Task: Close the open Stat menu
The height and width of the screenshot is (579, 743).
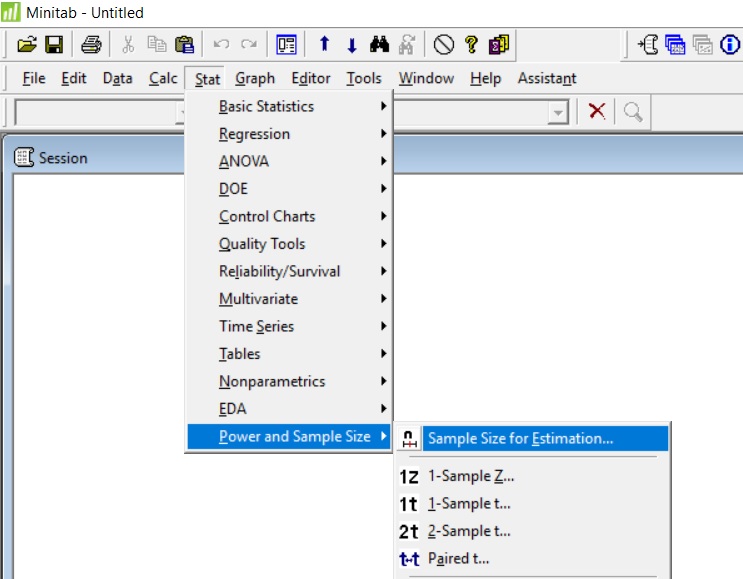Action: point(208,79)
